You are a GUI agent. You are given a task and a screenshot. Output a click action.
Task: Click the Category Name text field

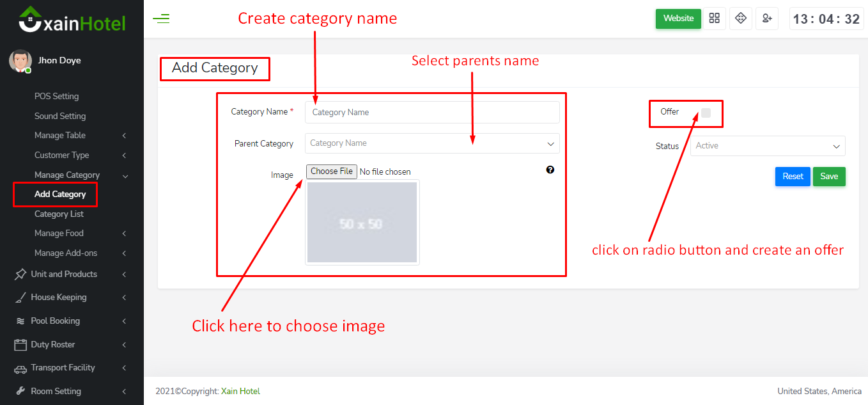[x=432, y=113]
